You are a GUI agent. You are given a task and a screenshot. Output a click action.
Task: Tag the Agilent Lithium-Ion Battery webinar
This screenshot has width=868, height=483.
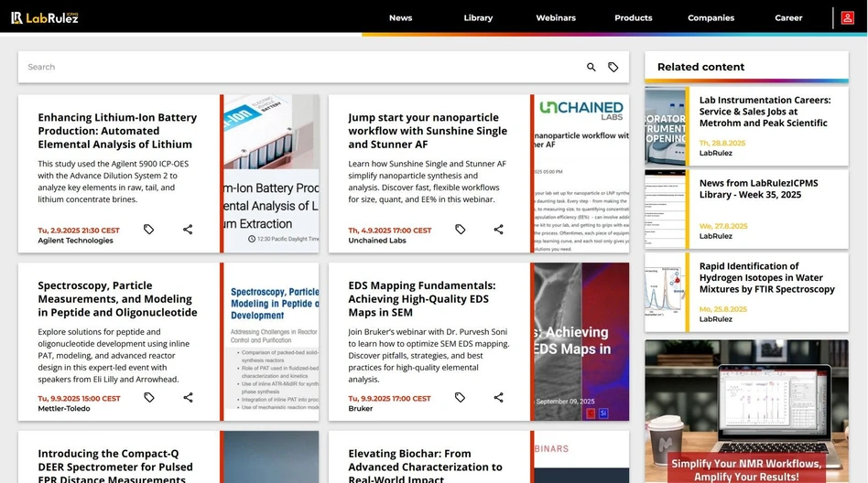pyautogui.click(x=149, y=230)
